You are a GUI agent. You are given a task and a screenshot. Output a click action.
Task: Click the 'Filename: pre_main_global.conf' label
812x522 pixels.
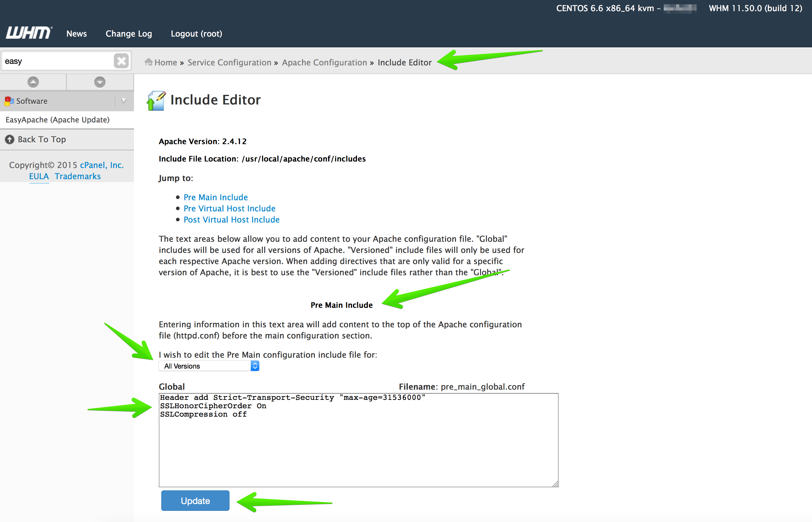[462, 387]
